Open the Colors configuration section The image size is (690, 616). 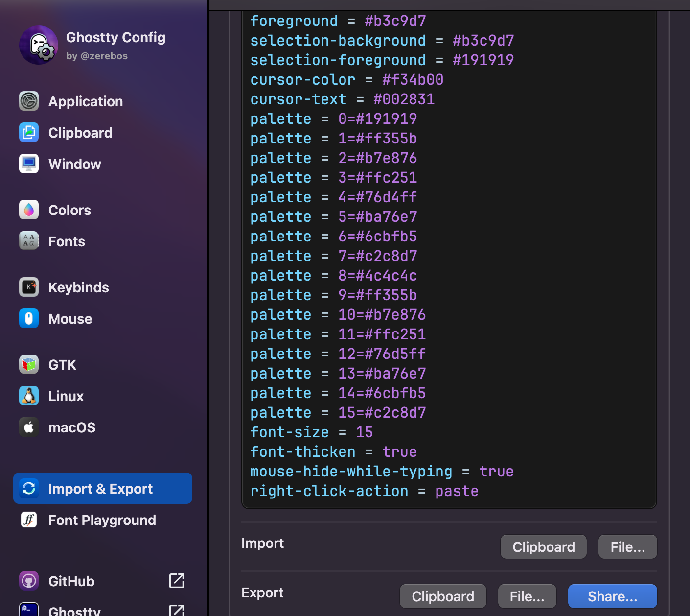(x=69, y=210)
